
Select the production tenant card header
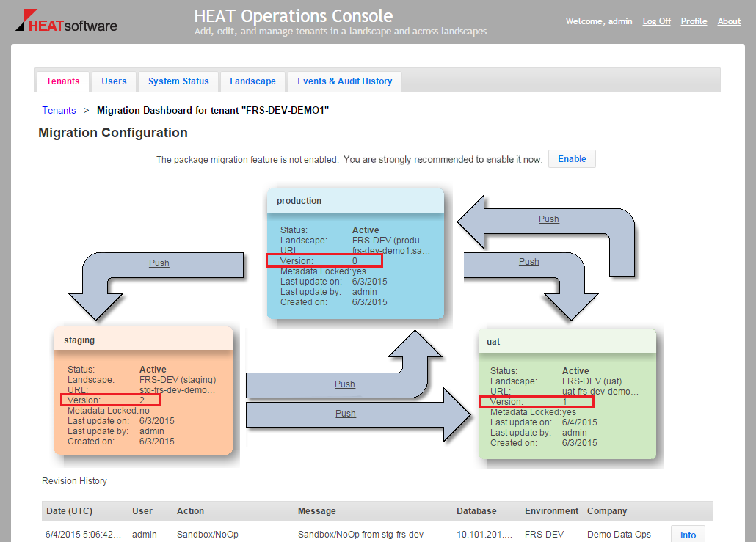(x=356, y=201)
